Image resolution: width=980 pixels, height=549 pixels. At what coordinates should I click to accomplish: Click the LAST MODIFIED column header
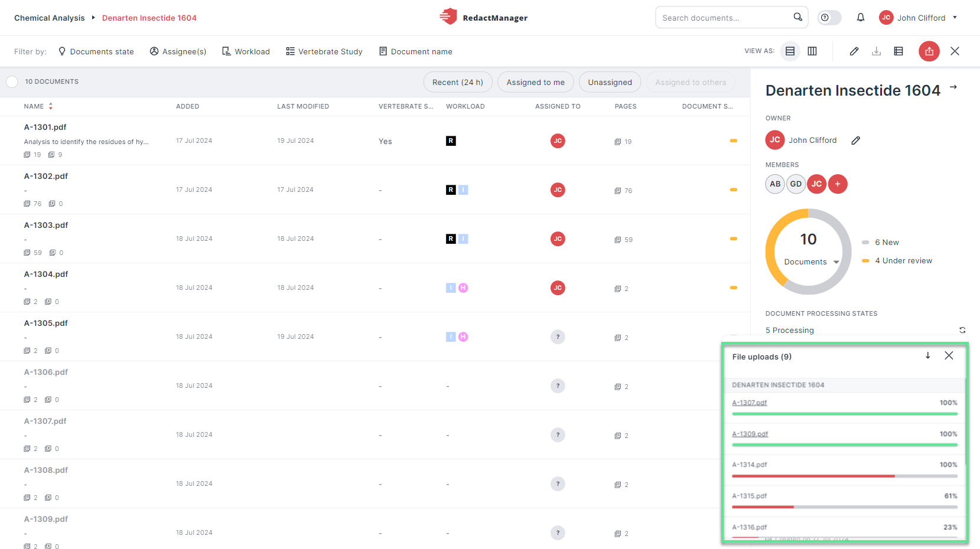pyautogui.click(x=303, y=106)
